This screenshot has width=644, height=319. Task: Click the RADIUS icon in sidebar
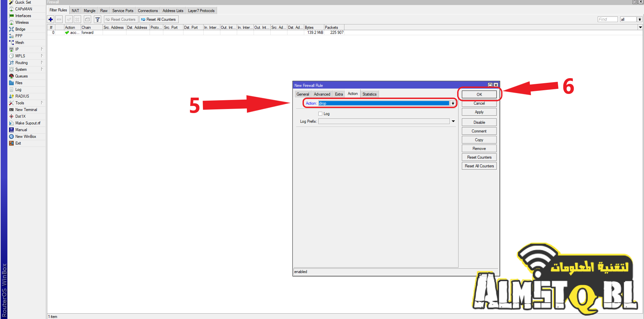(x=11, y=96)
